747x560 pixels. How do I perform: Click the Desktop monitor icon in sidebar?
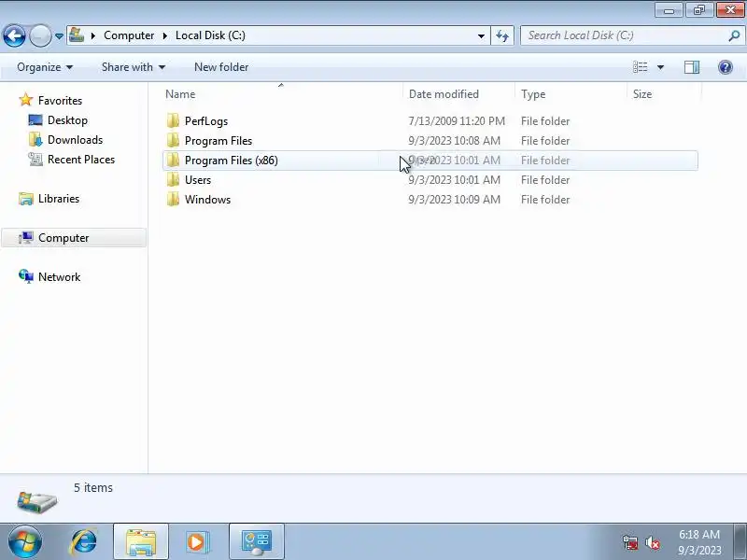[x=35, y=120]
